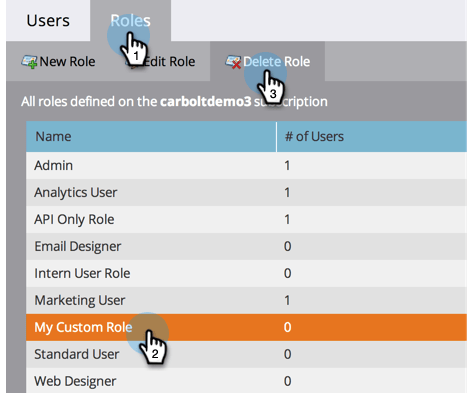This screenshot has height=395, width=472.
Task: Switch to the Users tab
Action: point(48,21)
